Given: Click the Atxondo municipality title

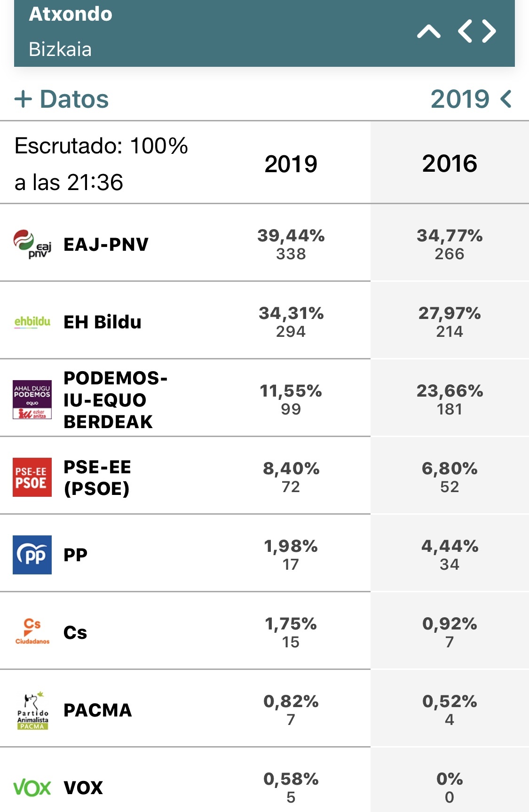Looking at the screenshot, I should coord(71,14).
